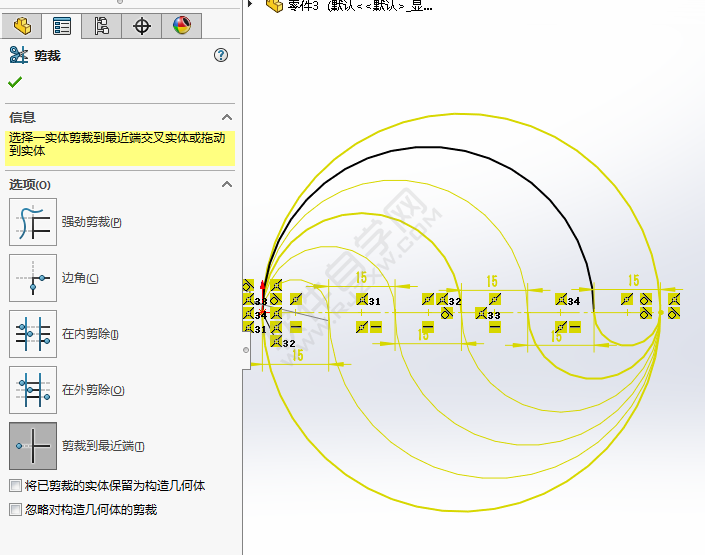
Task: Click the 剪裁 trim tool header icon
Action: pyautogui.click(x=18, y=55)
